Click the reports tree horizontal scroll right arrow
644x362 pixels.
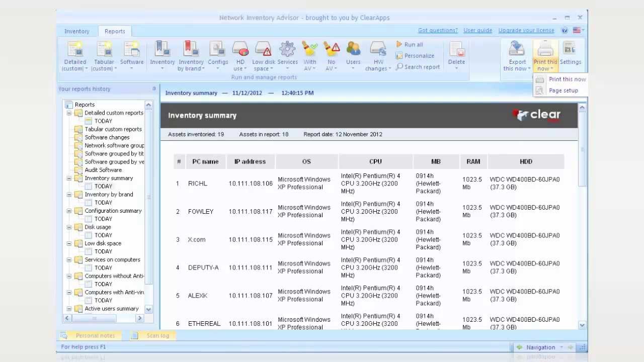coord(140,319)
